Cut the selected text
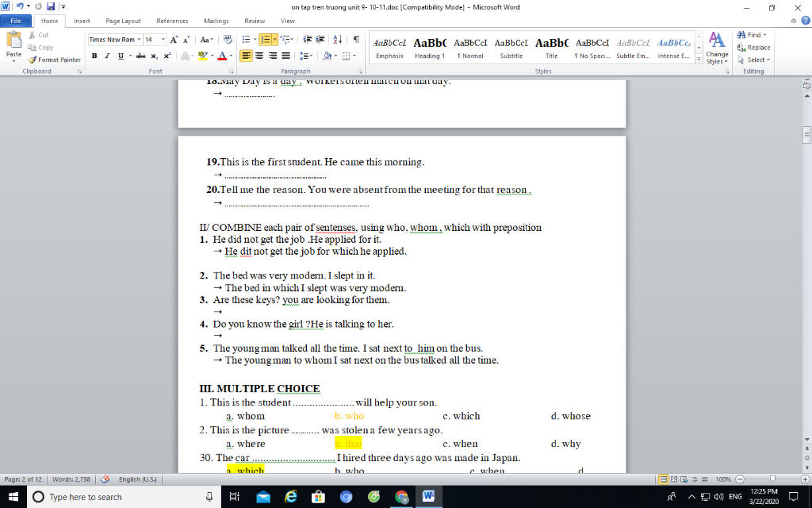The height and width of the screenshot is (508, 812). tap(38, 35)
